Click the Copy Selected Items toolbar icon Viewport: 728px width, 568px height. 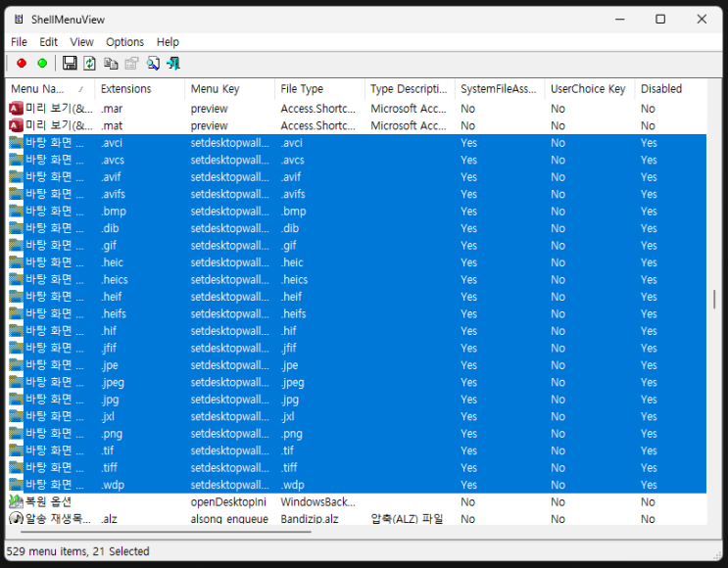[x=111, y=63]
